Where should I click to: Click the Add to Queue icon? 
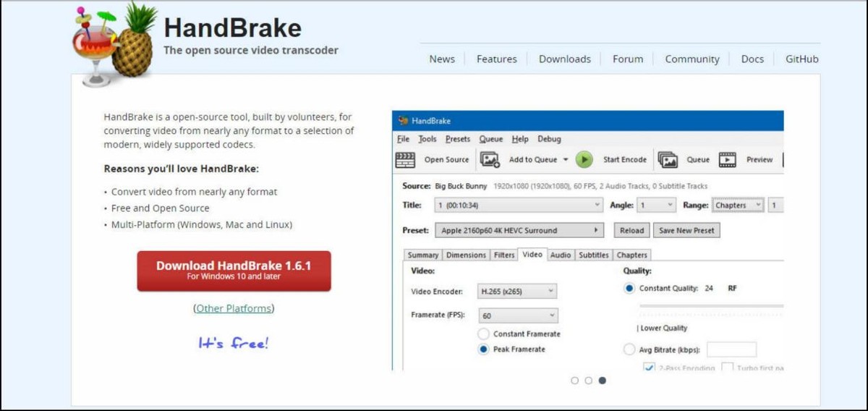[490, 159]
